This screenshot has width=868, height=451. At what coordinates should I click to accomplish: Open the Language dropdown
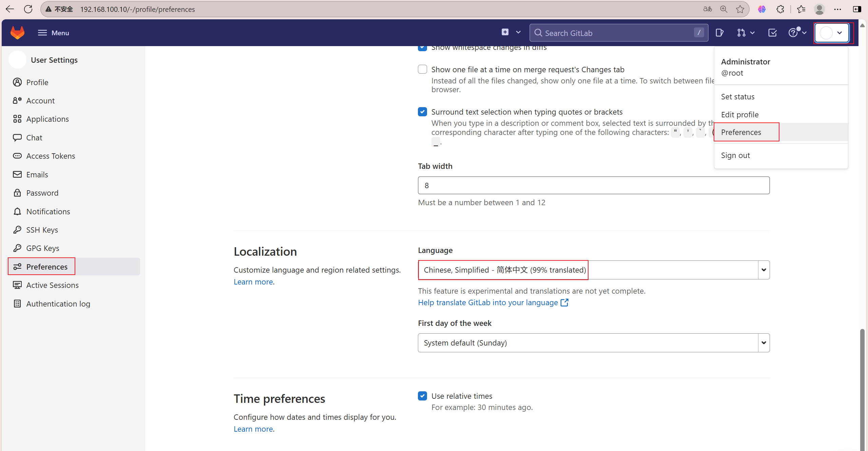[x=594, y=270]
